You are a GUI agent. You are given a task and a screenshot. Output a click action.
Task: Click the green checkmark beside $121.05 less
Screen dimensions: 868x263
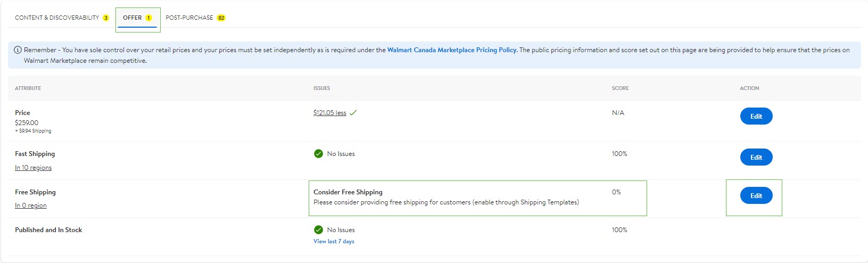tap(353, 113)
